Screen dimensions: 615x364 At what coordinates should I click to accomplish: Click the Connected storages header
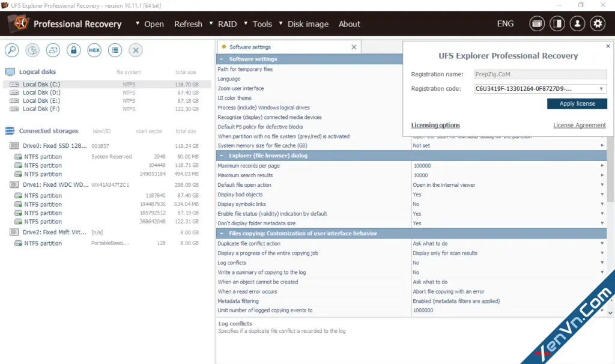click(49, 131)
